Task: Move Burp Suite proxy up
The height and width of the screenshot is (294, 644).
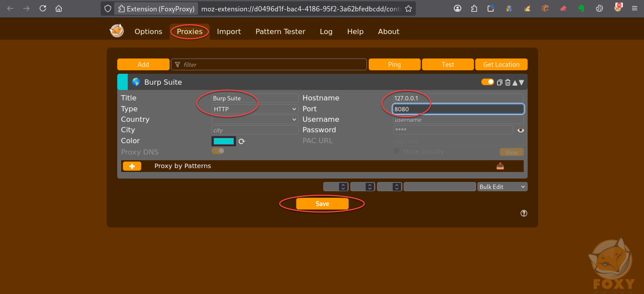Action: coord(515,83)
